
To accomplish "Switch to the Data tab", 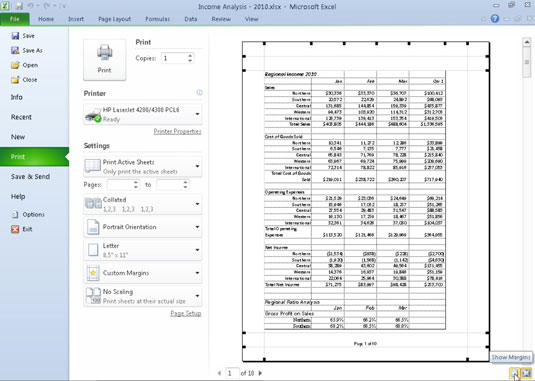I will [x=190, y=19].
